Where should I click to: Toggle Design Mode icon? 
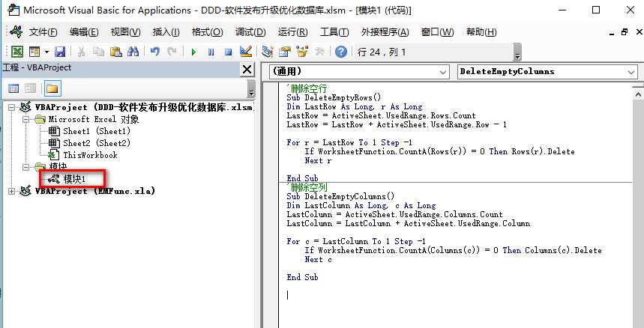246,52
